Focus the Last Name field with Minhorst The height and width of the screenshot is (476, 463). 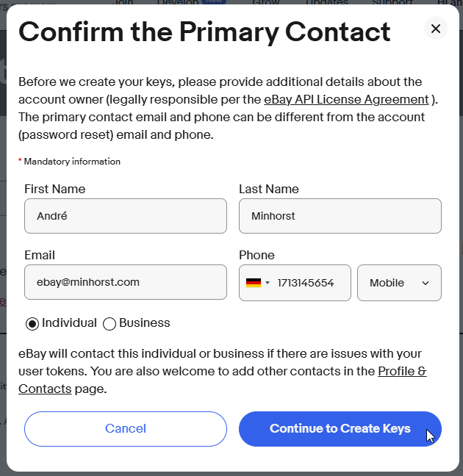(340, 216)
